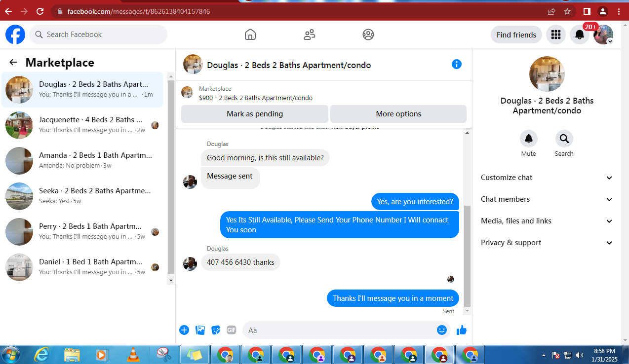Click the Home icon in top navigation

(x=250, y=35)
